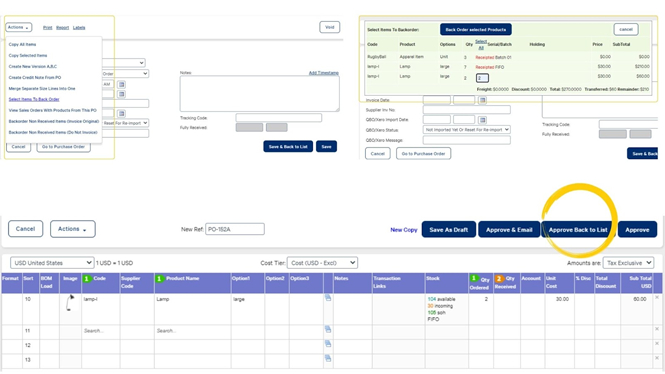Choose View Sales Orders With Products From This PO
Image resolution: width=665 pixels, height=374 pixels.
click(53, 110)
